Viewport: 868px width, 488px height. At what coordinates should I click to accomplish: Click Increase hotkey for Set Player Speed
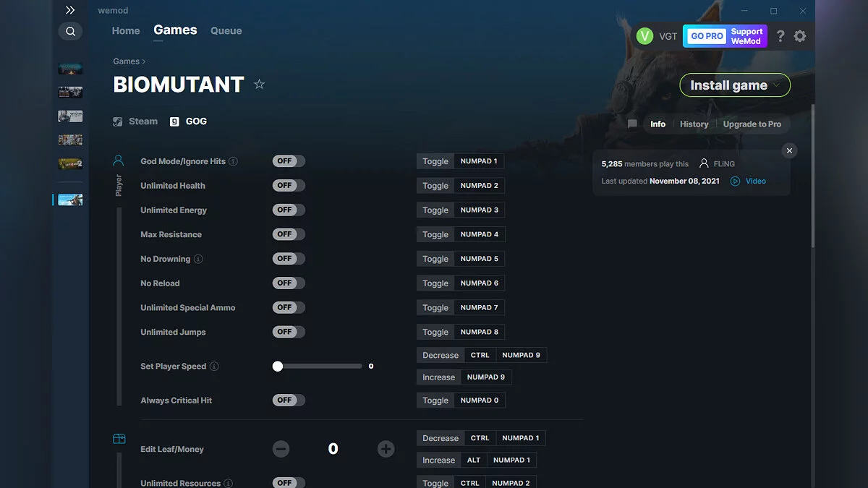(x=439, y=377)
